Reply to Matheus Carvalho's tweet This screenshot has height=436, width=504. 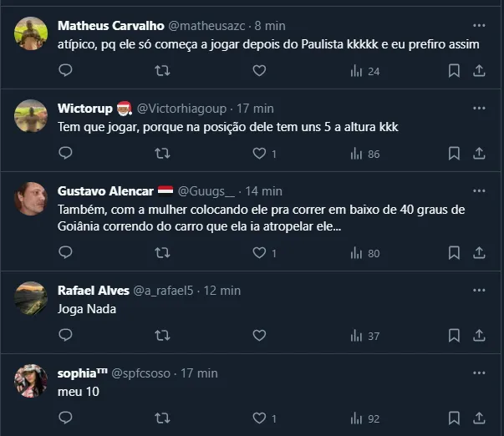point(66,71)
